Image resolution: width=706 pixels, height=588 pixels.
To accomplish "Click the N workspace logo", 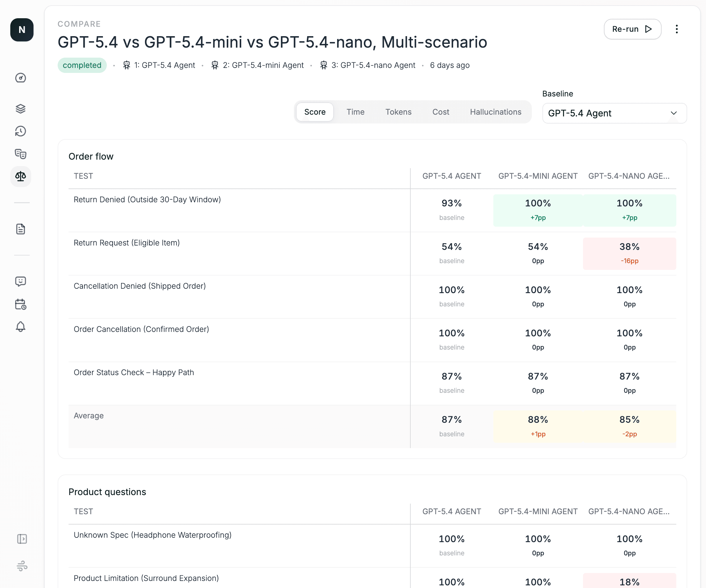I will (22, 30).
